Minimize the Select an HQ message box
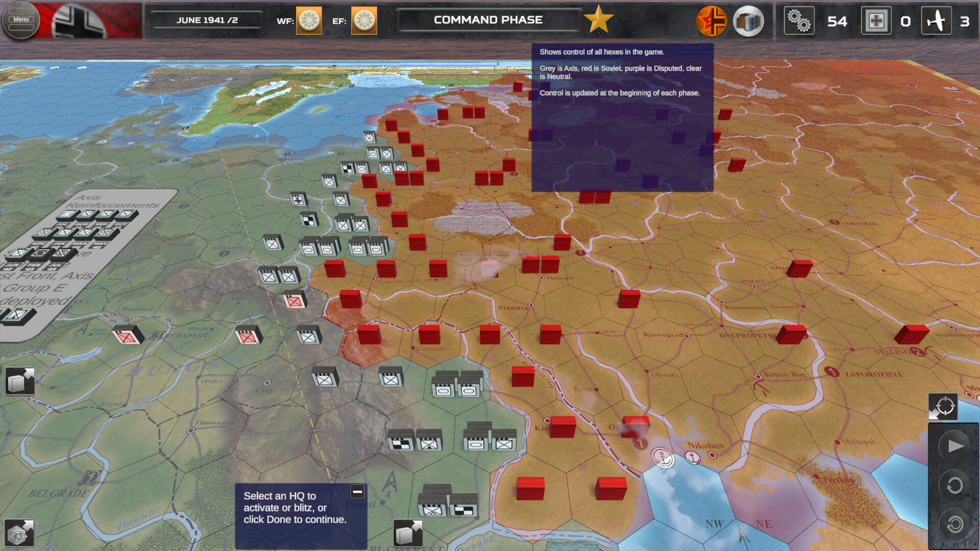This screenshot has width=980, height=551. point(357,491)
